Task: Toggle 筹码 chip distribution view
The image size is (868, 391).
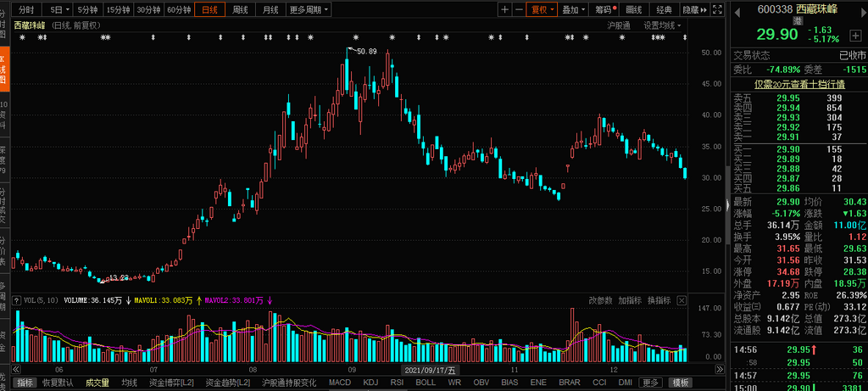Action: pyautogui.click(x=604, y=9)
